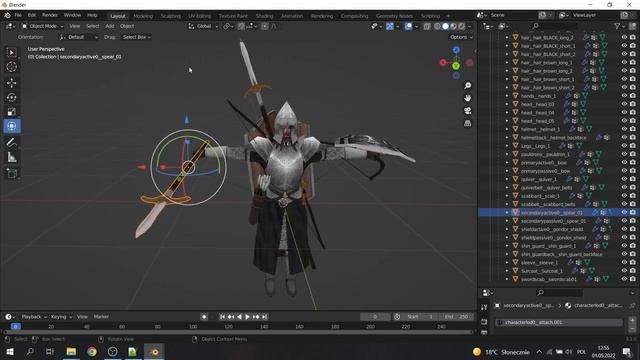Toggle camera view icon in viewport
640x360 pixels.
point(467,111)
